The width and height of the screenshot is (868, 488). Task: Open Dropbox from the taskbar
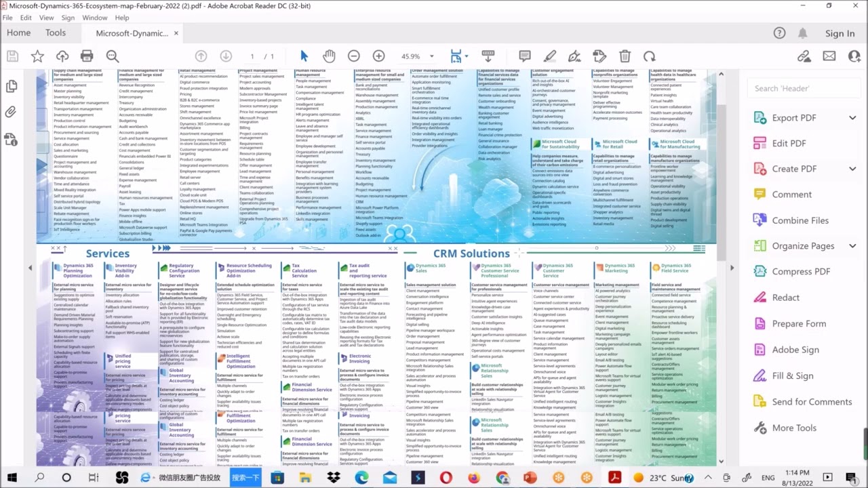tap(333, 478)
